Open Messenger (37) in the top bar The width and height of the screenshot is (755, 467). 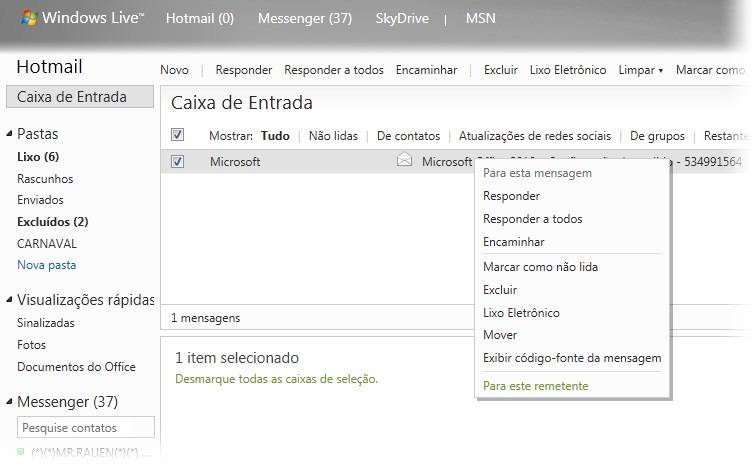click(305, 18)
